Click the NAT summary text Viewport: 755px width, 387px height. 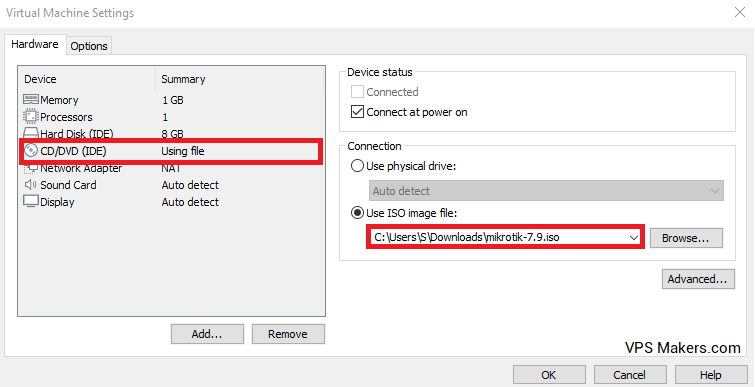(171, 169)
